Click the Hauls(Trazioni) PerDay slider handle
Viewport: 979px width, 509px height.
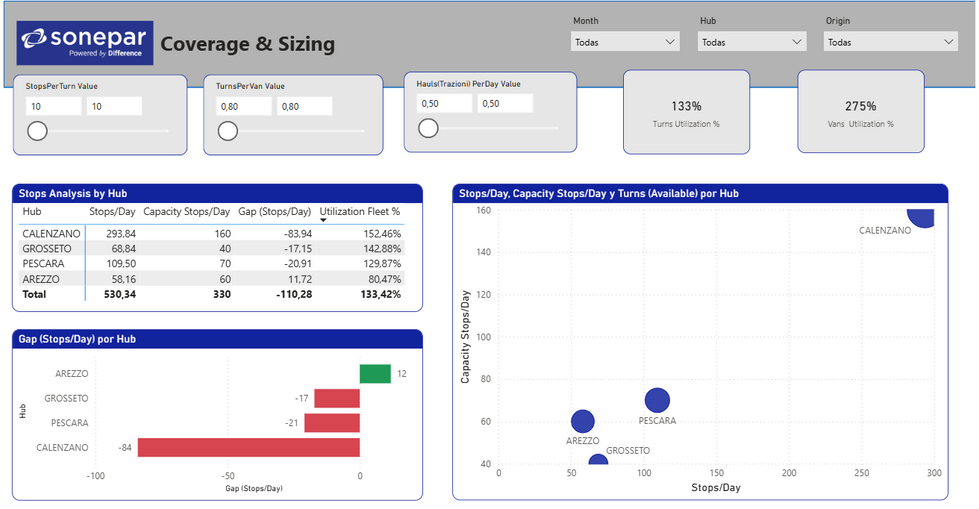pos(428,128)
